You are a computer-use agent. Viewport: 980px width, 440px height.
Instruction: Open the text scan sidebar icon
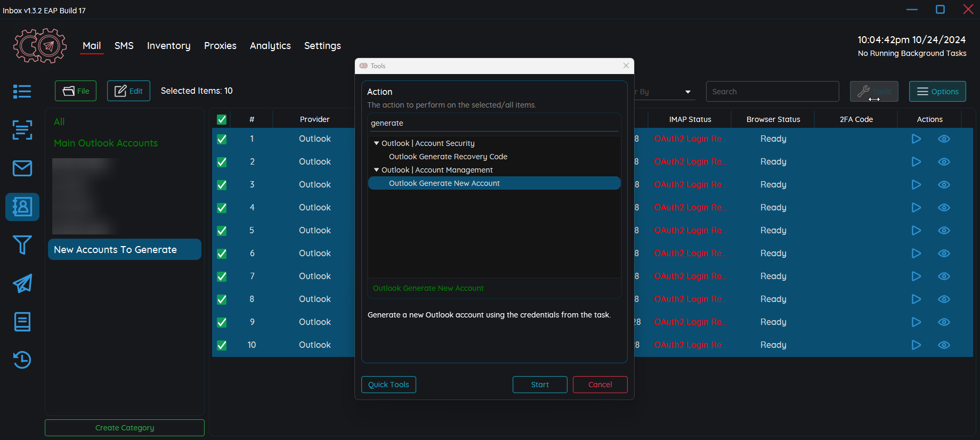[22, 129]
